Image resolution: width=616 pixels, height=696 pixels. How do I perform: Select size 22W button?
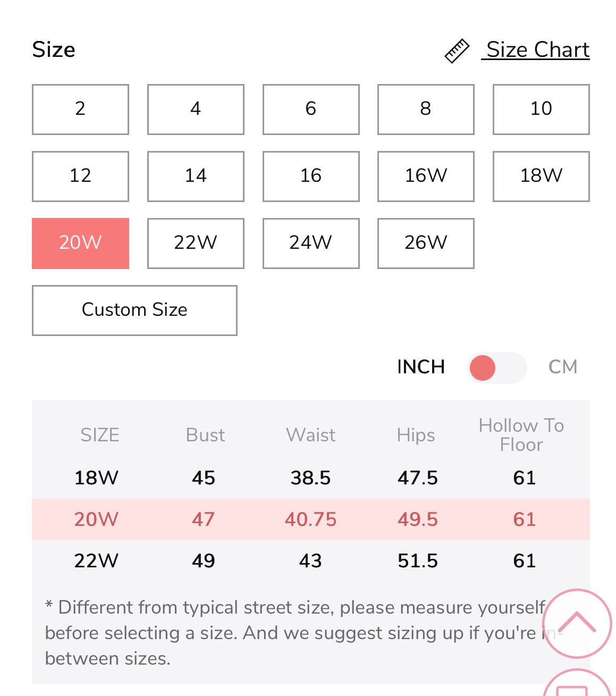coord(196,243)
